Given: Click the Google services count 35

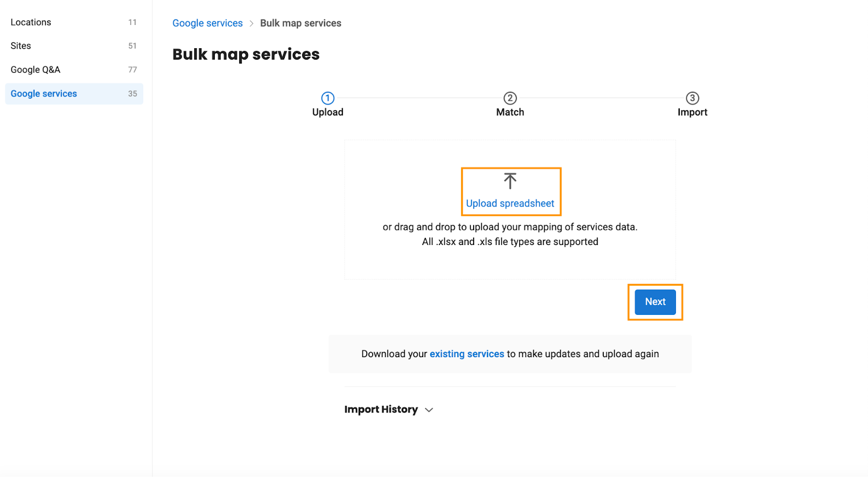Looking at the screenshot, I should pos(132,94).
